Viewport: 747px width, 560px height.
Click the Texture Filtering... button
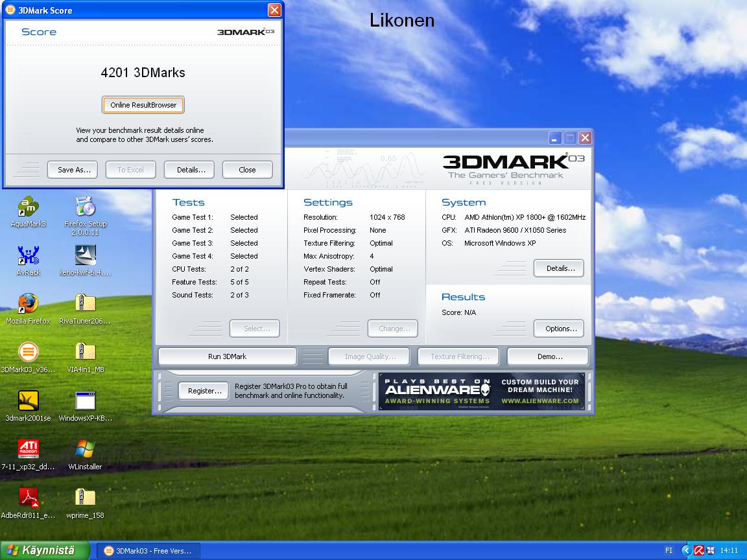pos(458,356)
